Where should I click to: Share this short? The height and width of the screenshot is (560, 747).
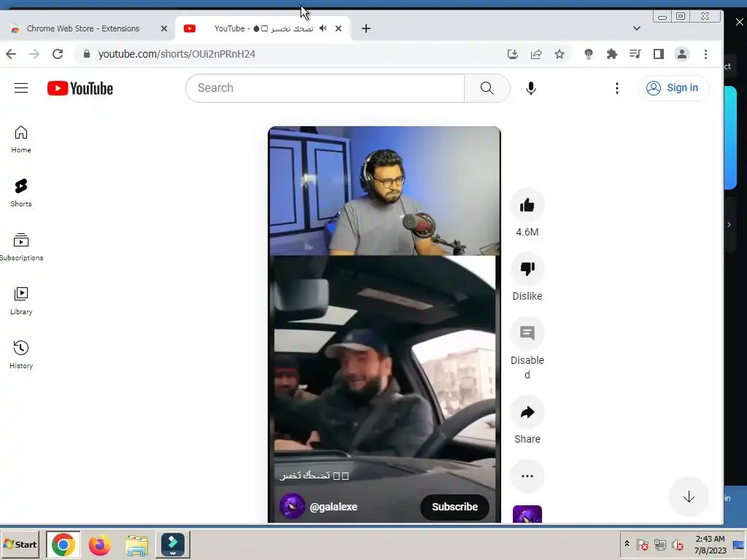point(527,412)
